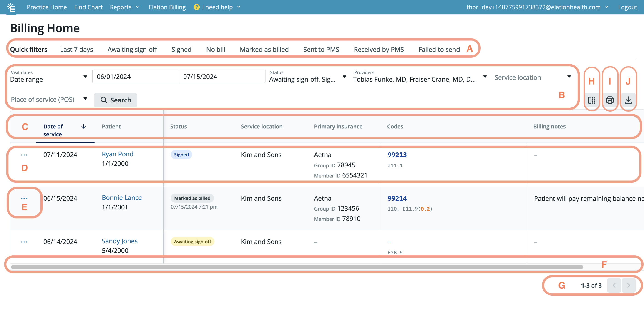644x329 pixels.
Task: Click sort arrow on Date of service
Action: click(83, 126)
